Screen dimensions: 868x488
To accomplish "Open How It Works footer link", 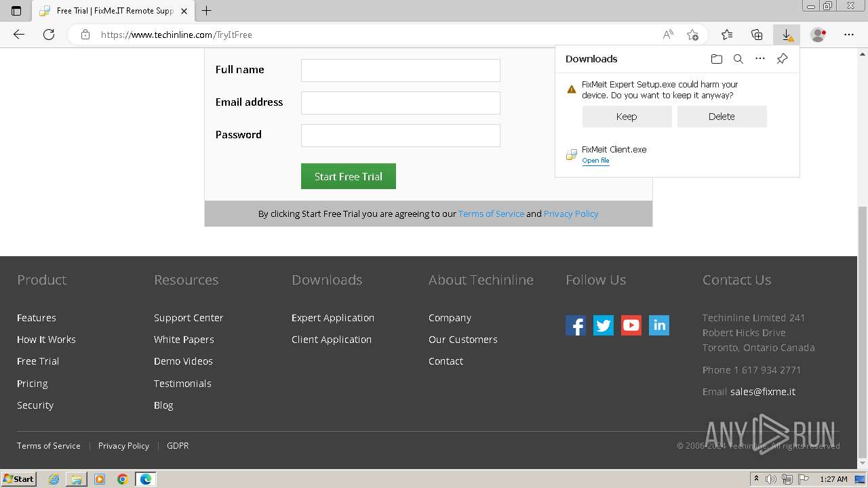I will point(46,340).
